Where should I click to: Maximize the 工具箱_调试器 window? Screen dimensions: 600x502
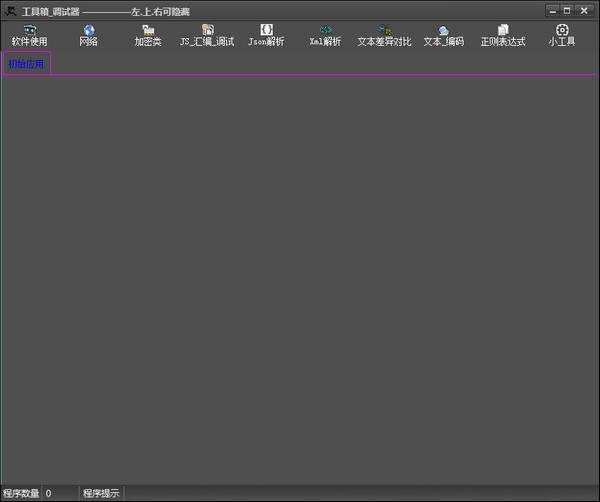tap(567, 10)
